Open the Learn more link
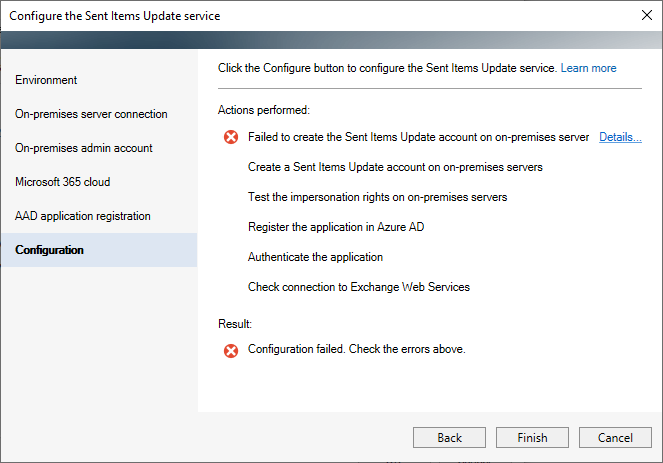The width and height of the screenshot is (663, 463). tap(588, 68)
